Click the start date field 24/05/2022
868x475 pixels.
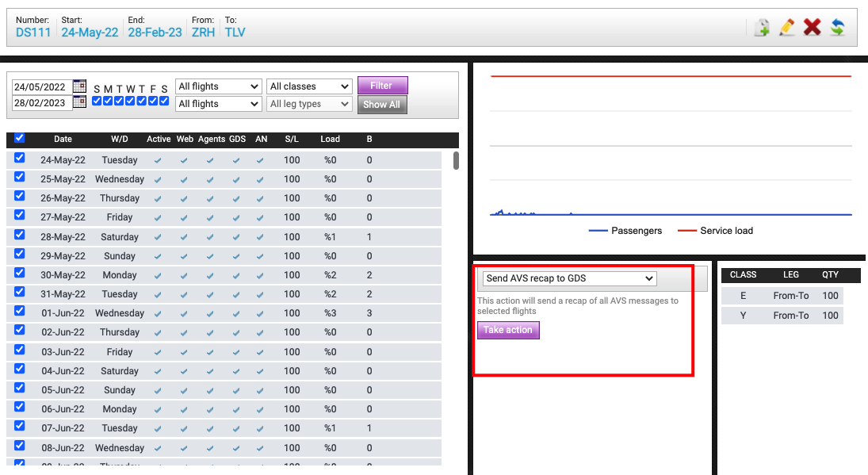click(x=42, y=87)
